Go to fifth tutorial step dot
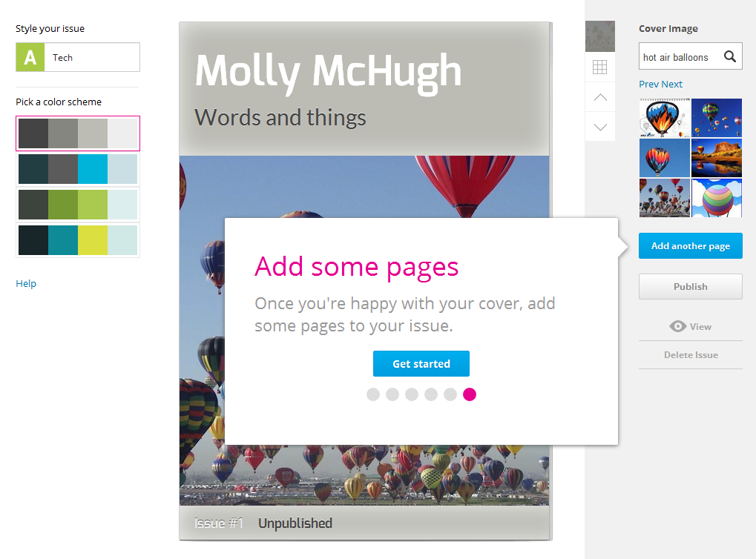This screenshot has height=559, width=756. (450, 394)
